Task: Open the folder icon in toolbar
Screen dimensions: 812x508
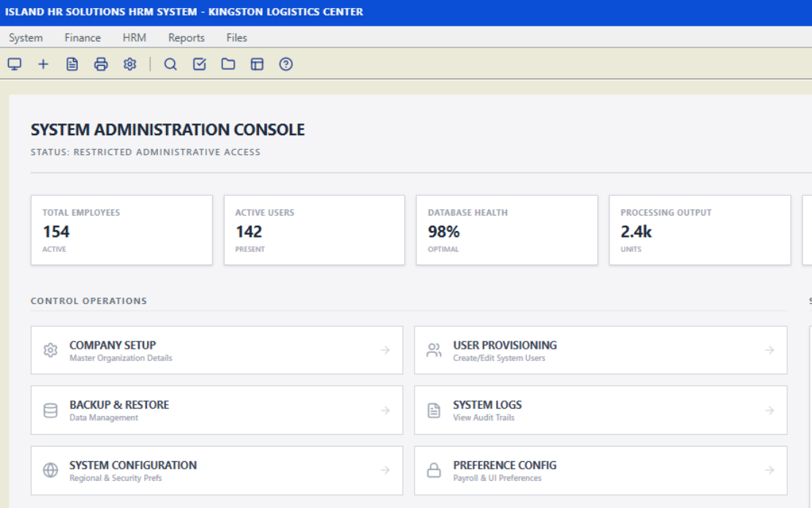Action: tap(228, 64)
